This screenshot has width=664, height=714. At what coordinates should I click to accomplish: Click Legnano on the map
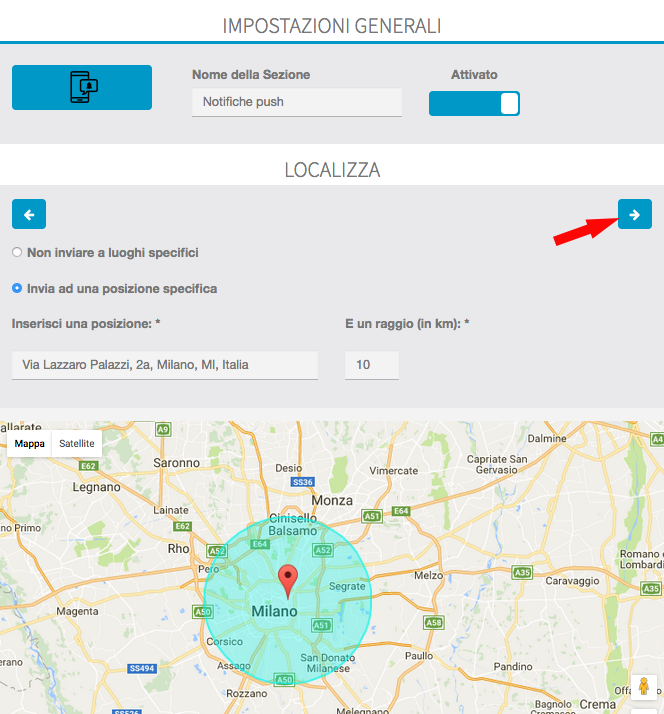point(97,487)
